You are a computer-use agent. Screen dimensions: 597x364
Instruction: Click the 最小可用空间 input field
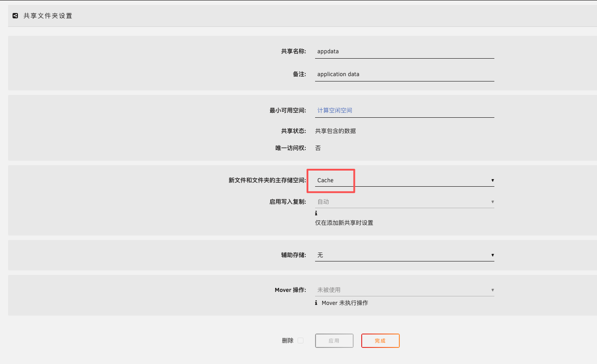click(404, 111)
